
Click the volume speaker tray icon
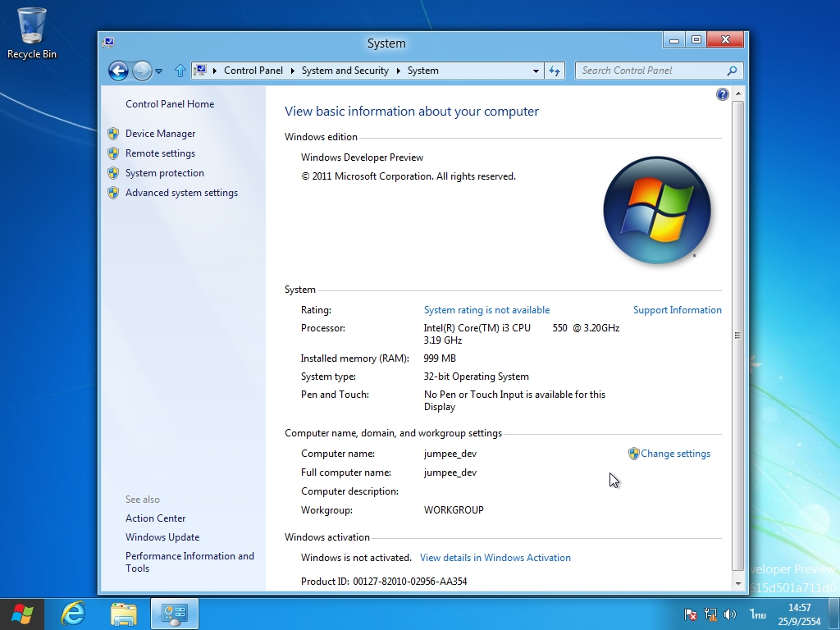(x=729, y=614)
